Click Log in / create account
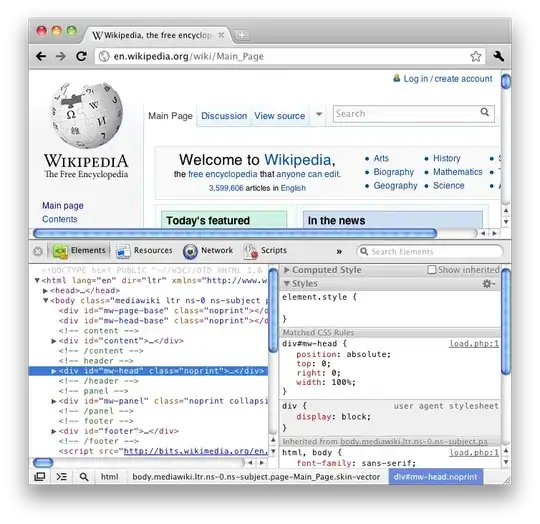The height and width of the screenshot is (524, 540). coord(448,79)
